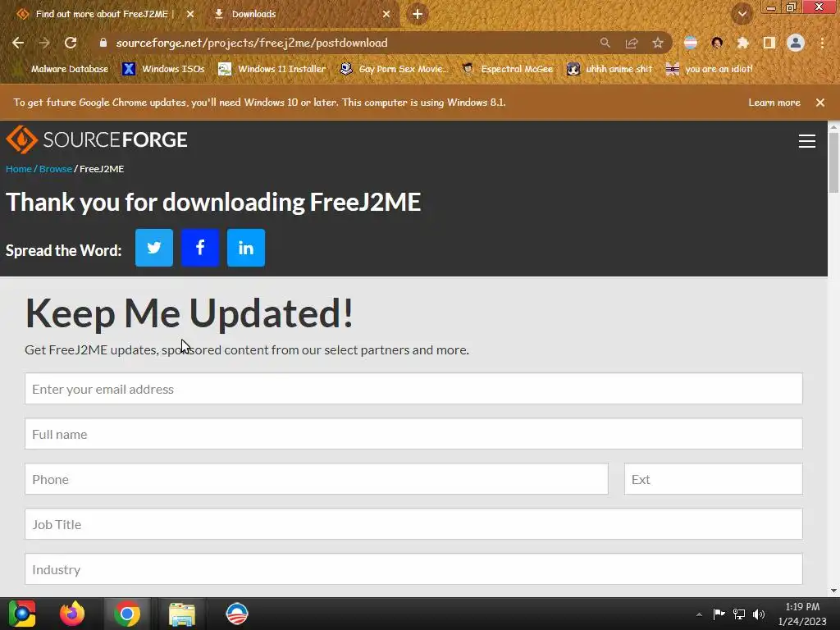Click the Ext field
Viewport: 840px width, 630px height.
point(713,479)
